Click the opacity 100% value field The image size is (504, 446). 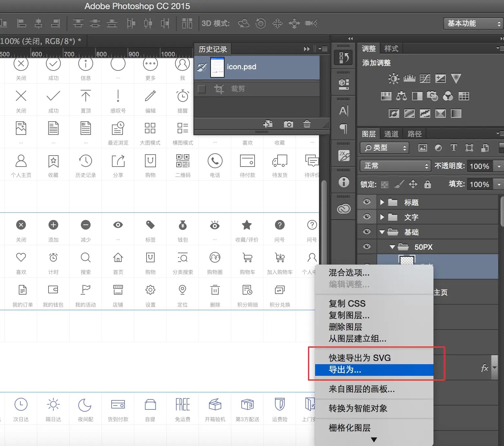479,166
